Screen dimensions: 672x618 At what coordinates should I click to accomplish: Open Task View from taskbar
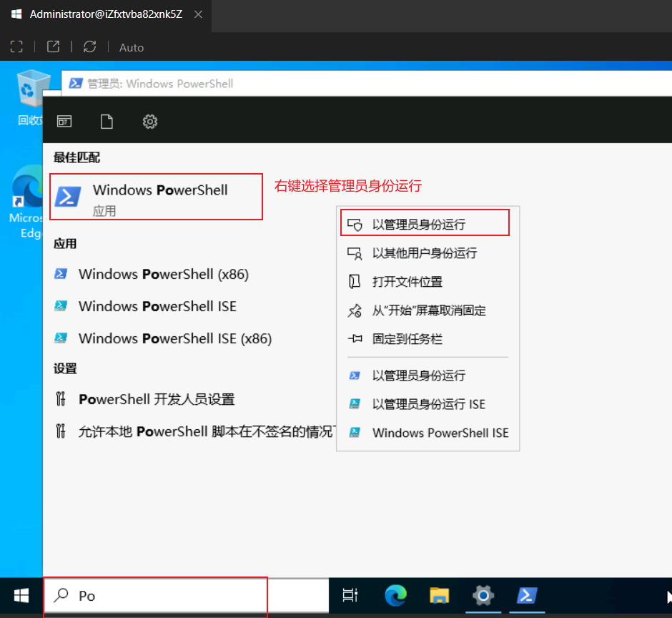coord(350,596)
